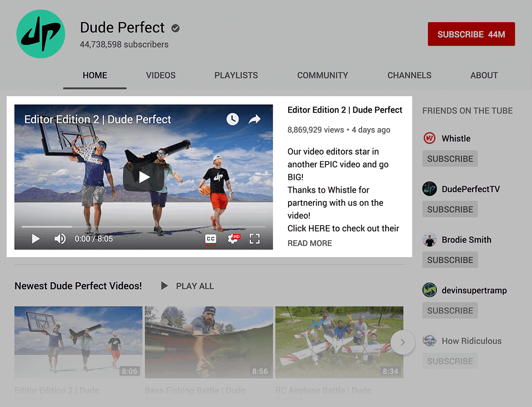The width and height of the screenshot is (532, 407).
Task: Click the red SUBSCRIBE 44M button
Action: click(x=471, y=34)
